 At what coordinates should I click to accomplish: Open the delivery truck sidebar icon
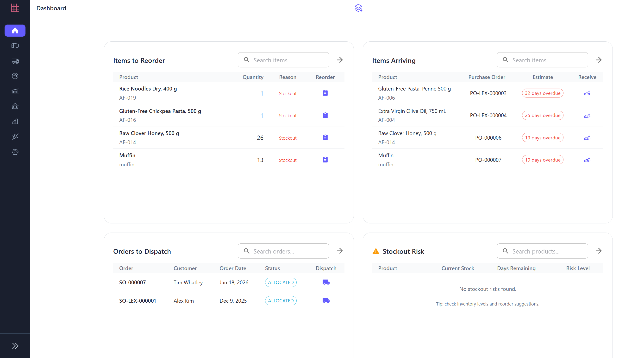[15, 61]
